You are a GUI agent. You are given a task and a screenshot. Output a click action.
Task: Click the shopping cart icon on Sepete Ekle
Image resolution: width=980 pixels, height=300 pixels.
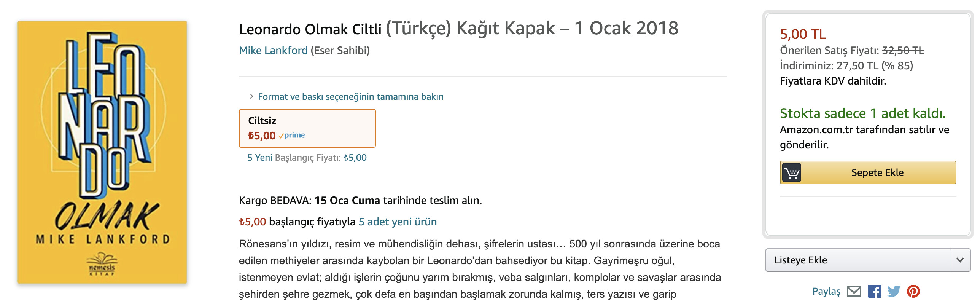(x=792, y=172)
